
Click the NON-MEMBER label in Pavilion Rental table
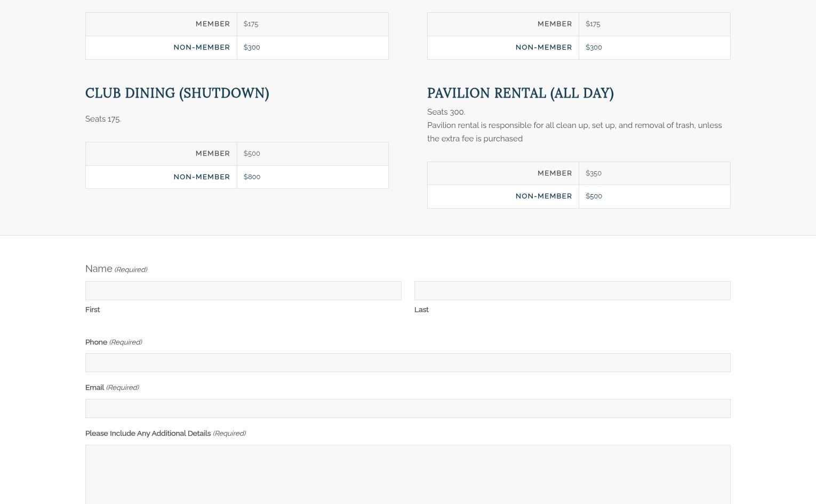click(x=543, y=196)
